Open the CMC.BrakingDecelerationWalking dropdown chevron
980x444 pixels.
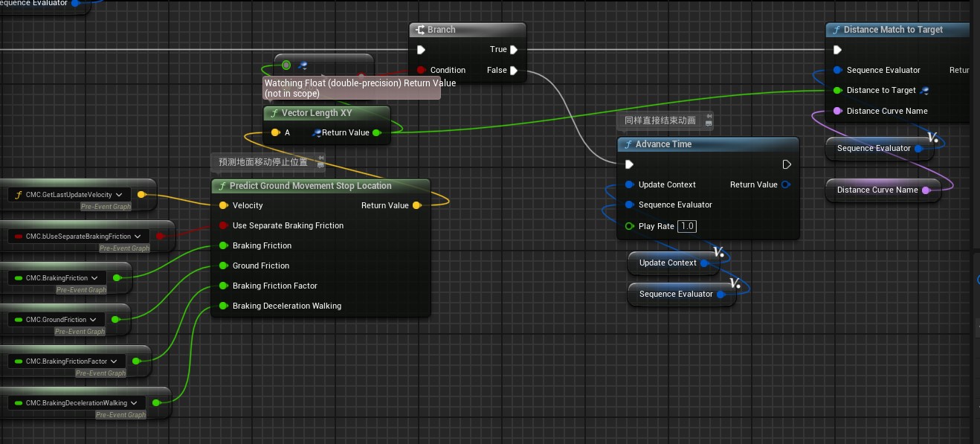134,403
